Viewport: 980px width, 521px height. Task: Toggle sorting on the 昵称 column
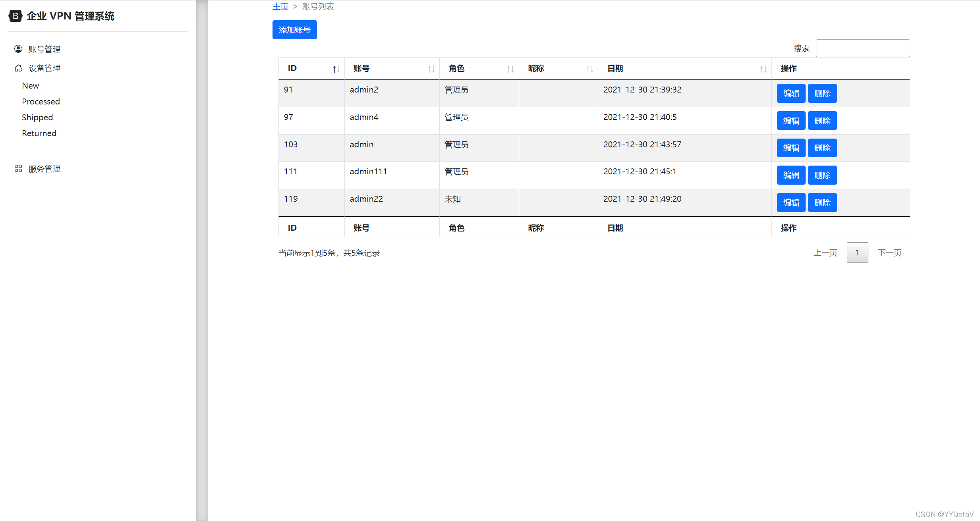tap(590, 68)
